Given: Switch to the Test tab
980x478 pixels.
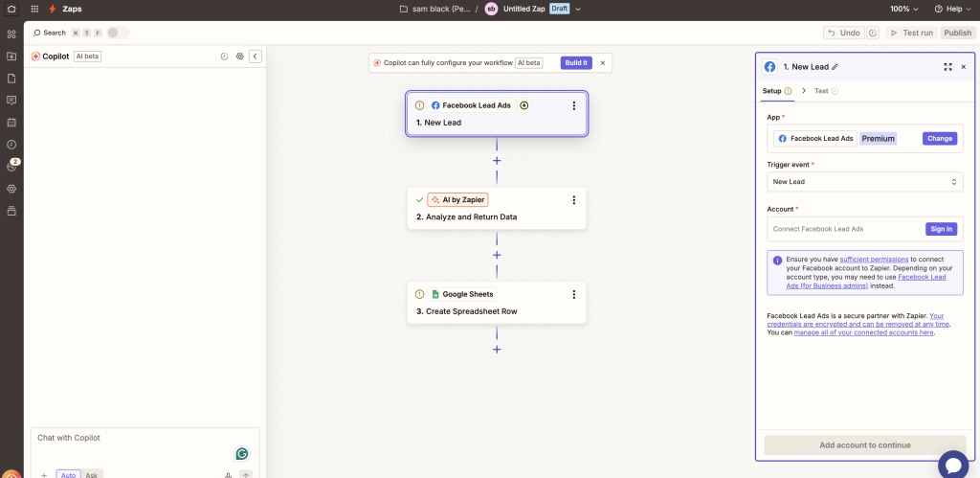Looking at the screenshot, I should 826,91.
